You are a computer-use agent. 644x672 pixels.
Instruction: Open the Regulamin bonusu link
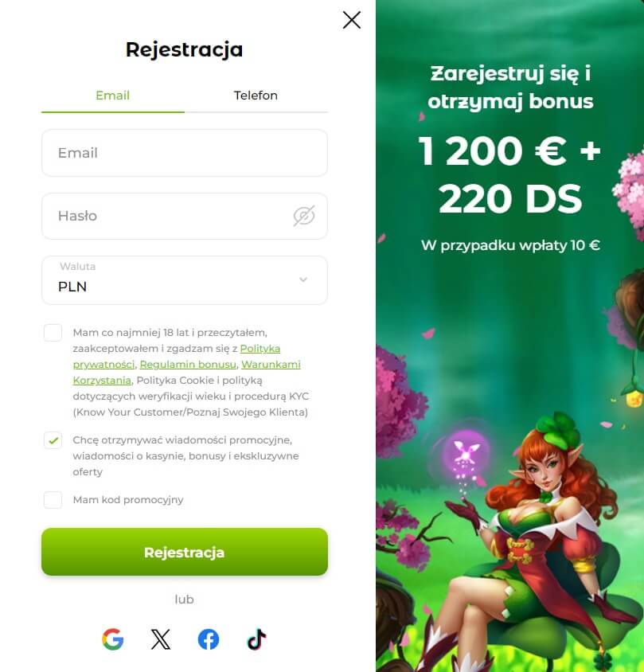188,365
